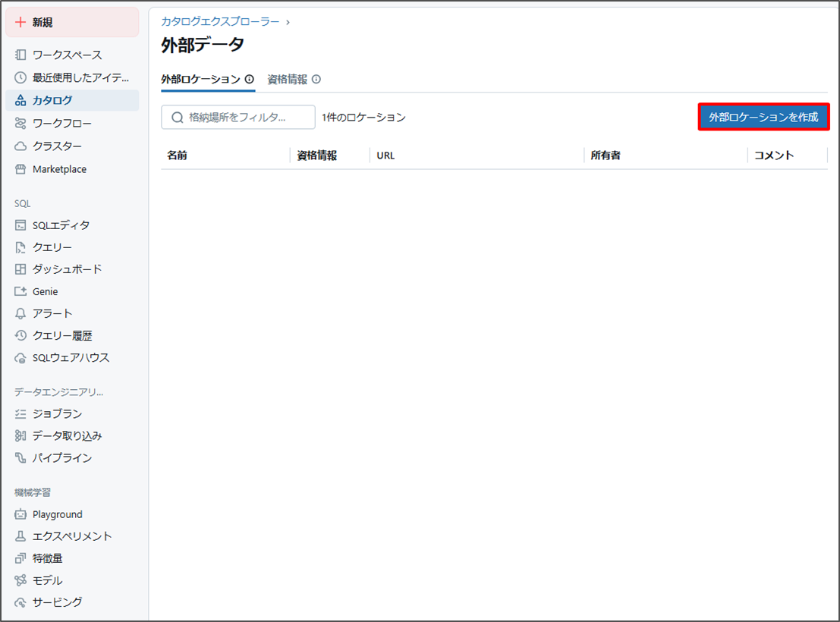Click the 所有者 column header

pyautogui.click(x=606, y=155)
